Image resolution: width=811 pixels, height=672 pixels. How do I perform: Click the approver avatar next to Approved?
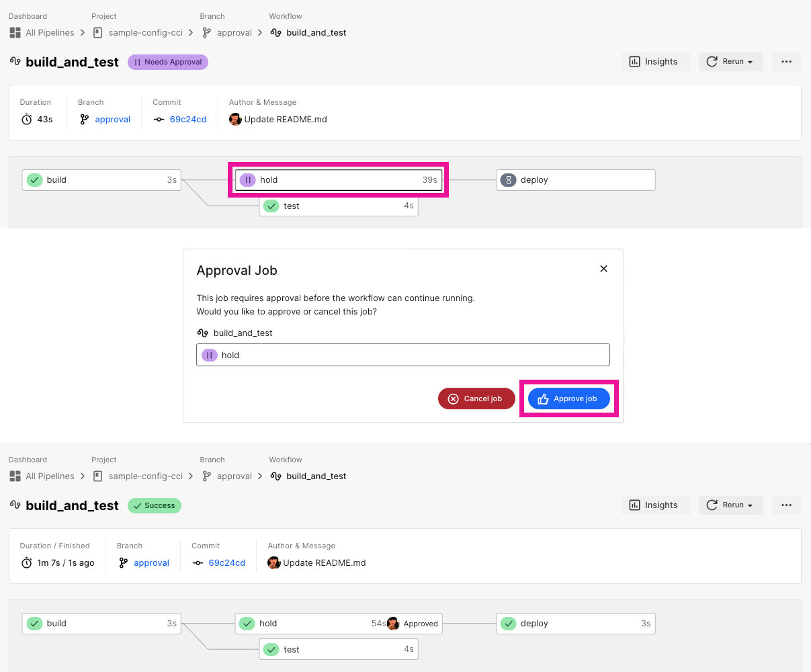[x=394, y=624]
